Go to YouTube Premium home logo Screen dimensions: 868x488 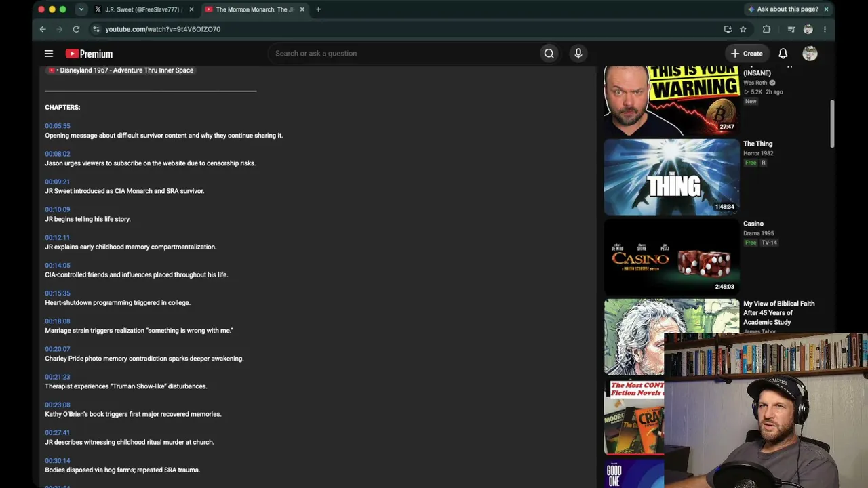(89, 54)
